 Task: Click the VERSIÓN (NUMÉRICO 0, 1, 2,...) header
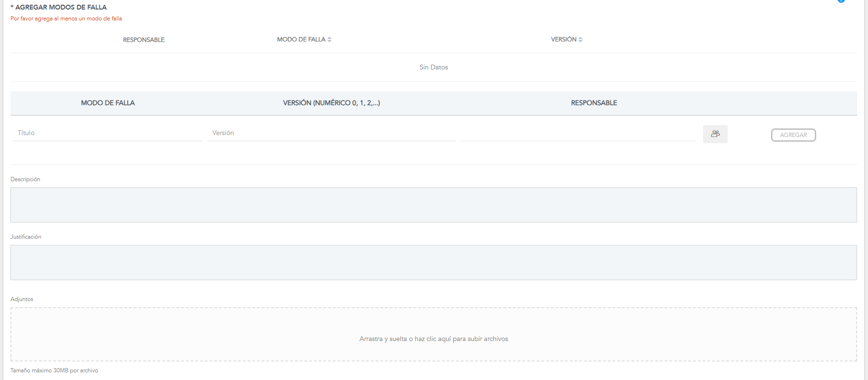point(331,103)
